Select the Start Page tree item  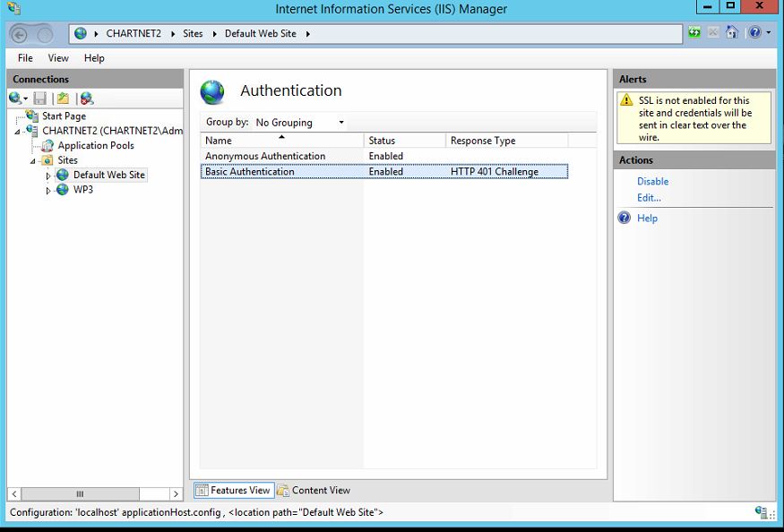point(64,116)
